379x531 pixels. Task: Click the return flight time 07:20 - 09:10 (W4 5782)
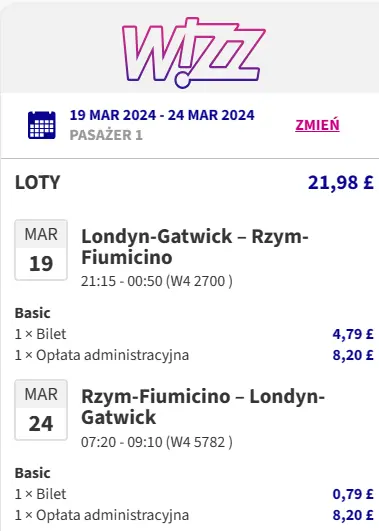(157, 442)
